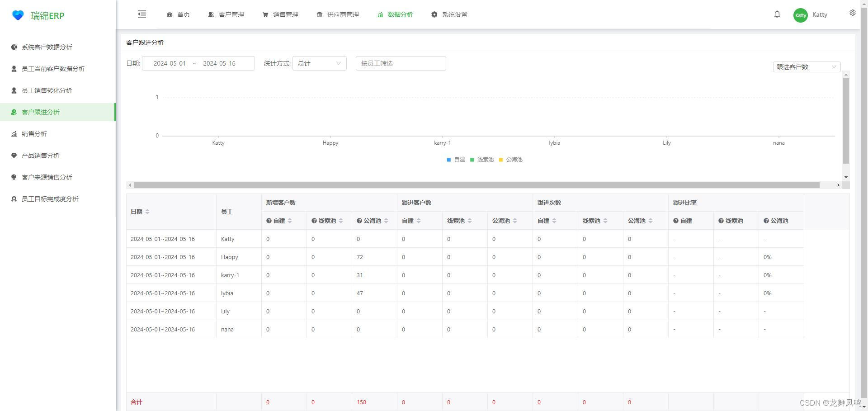868x411 pixels.
Task: Collapse the sidebar using the menu fold icon
Action: click(x=142, y=14)
